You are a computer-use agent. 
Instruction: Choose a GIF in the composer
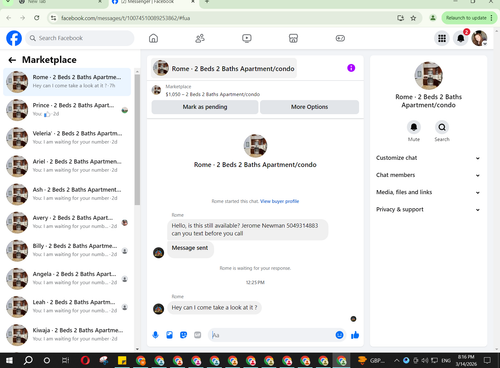point(198,335)
